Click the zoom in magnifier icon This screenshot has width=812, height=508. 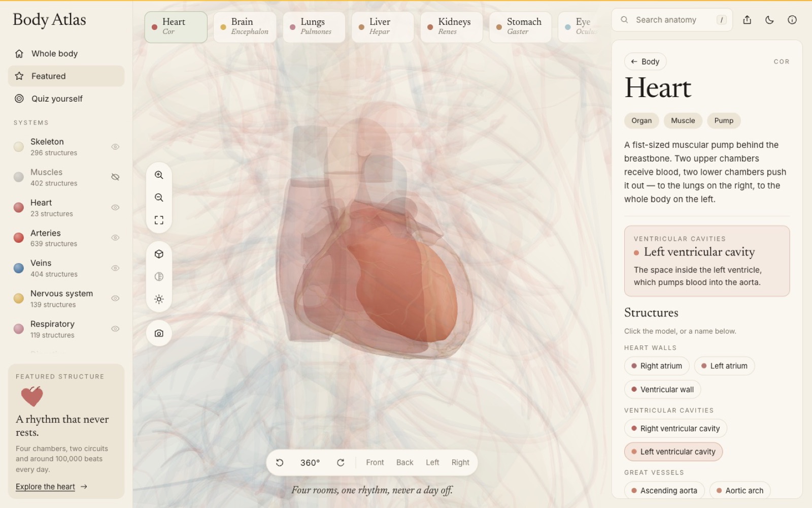[159, 175]
